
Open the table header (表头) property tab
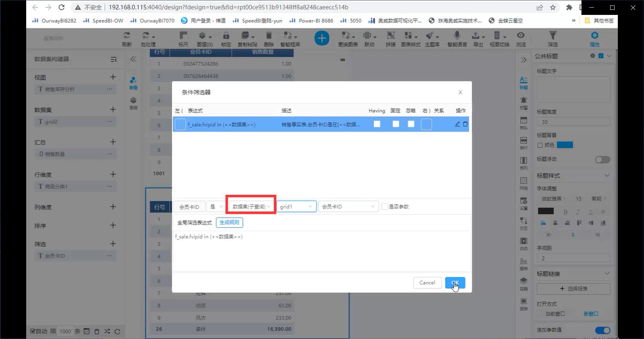click(x=524, y=124)
